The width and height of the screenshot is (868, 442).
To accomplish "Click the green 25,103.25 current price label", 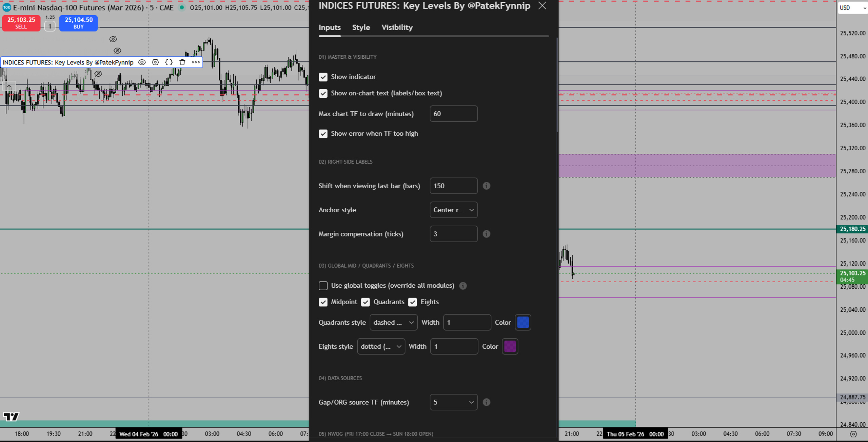I will pyautogui.click(x=852, y=276).
